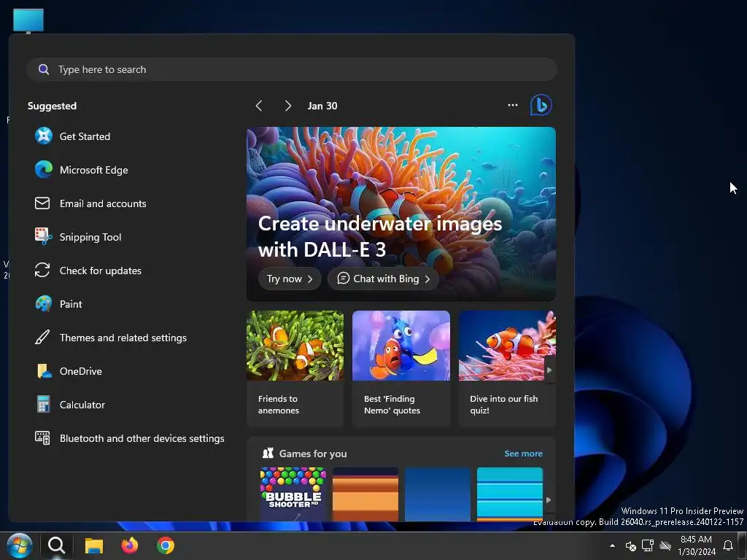Open Best 'Finding Nemo' quotes card

(x=400, y=368)
